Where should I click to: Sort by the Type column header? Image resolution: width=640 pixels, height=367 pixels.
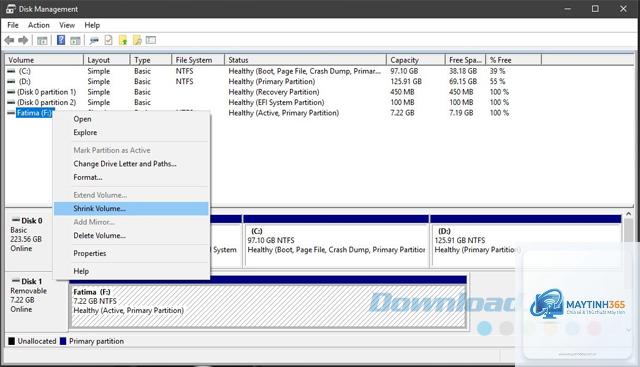pos(151,60)
